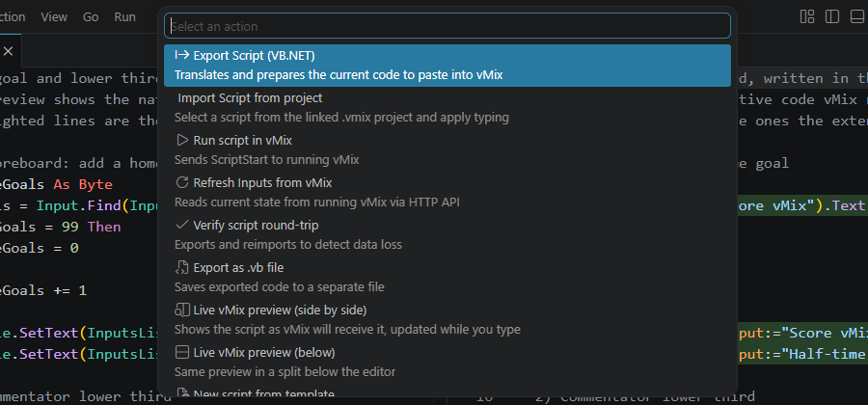Pick Export as .vb file
Screen dimensions: 868x405
pos(448,279)
